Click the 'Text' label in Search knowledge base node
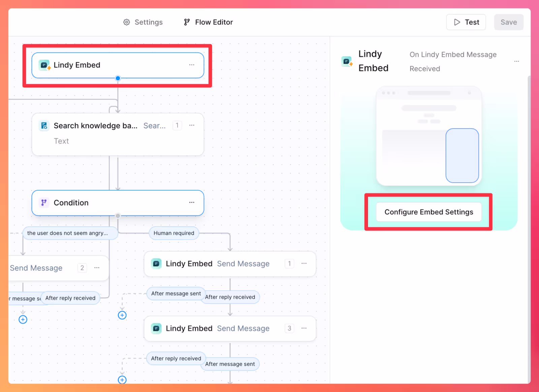539x392 pixels. [x=61, y=141]
